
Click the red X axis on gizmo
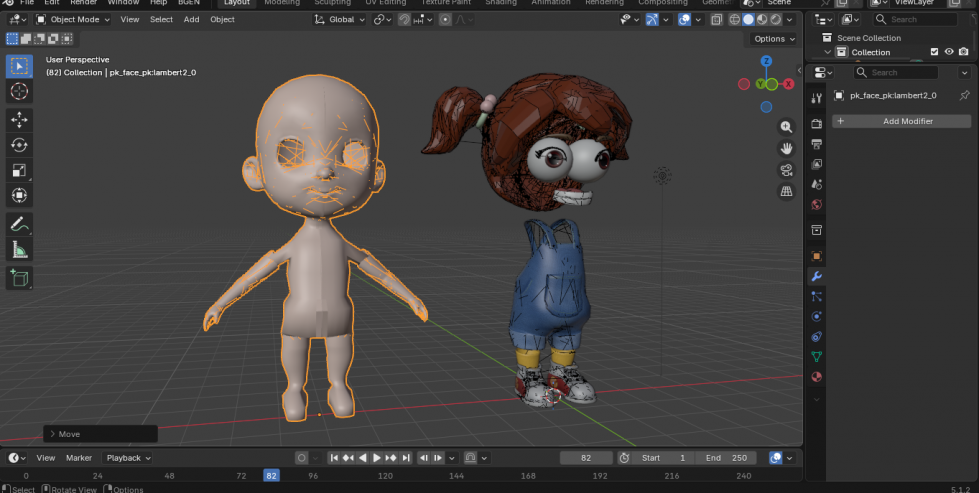coord(789,84)
